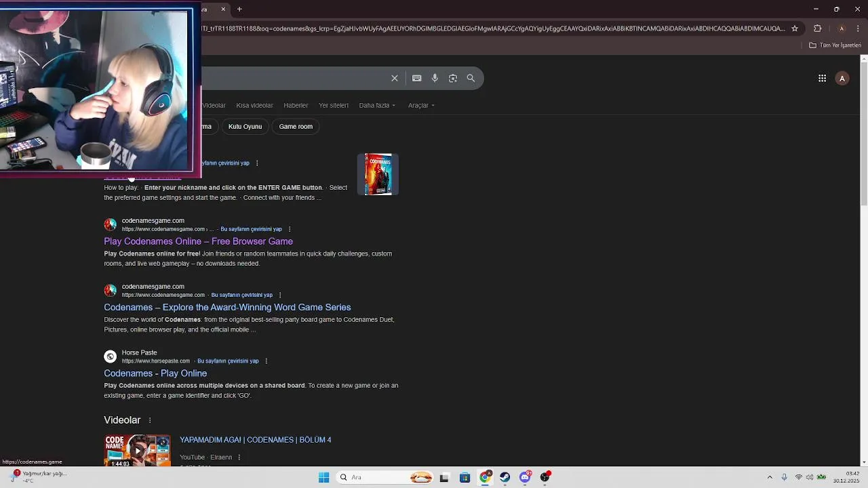The image size is (868, 488).
Task: Launch Microsoft Store from the taskbar
Action: click(465, 477)
